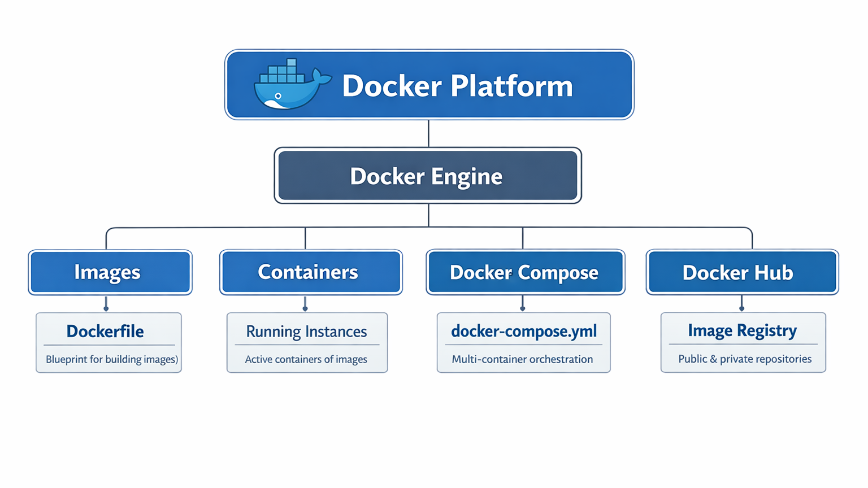Open the Running Instances card heading
The width and height of the screenshot is (868, 488).
point(306,332)
